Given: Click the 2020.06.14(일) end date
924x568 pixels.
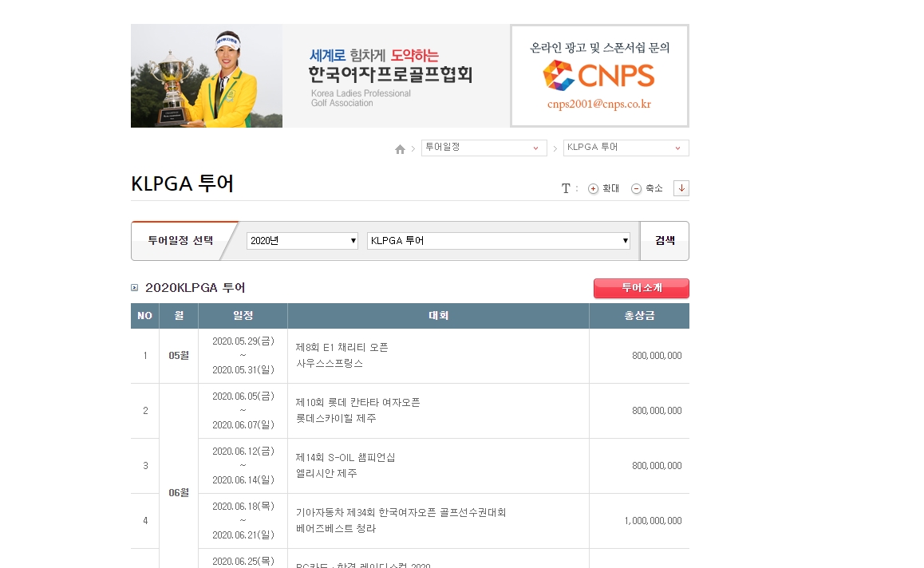Looking at the screenshot, I should [x=243, y=480].
